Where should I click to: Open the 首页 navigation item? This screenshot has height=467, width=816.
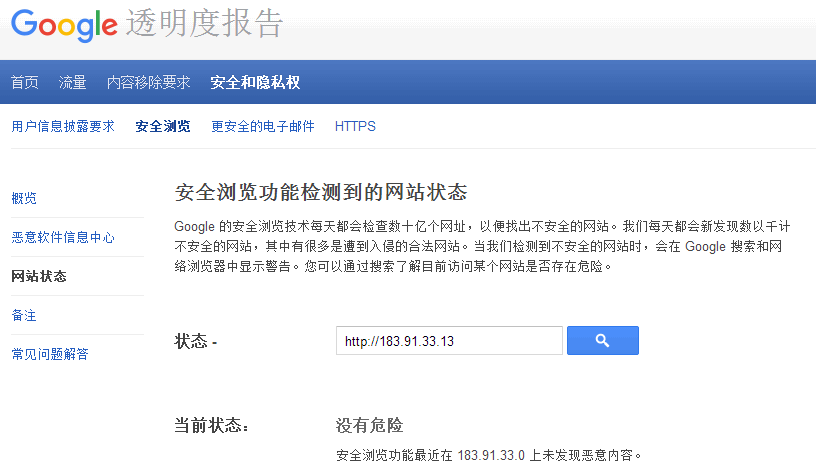tap(25, 82)
